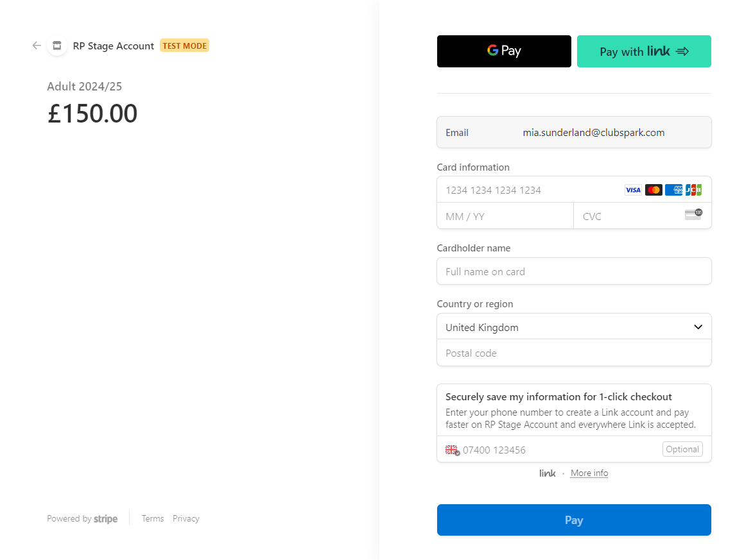Click the Postal code field
Image resolution: width=753 pixels, height=560 pixels.
click(574, 353)
